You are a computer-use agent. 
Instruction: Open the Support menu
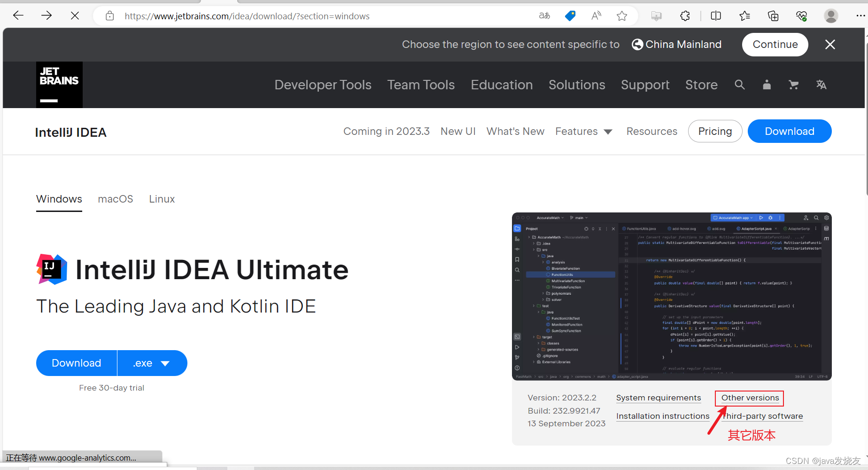pyautogui.click(x=645, y=85)
